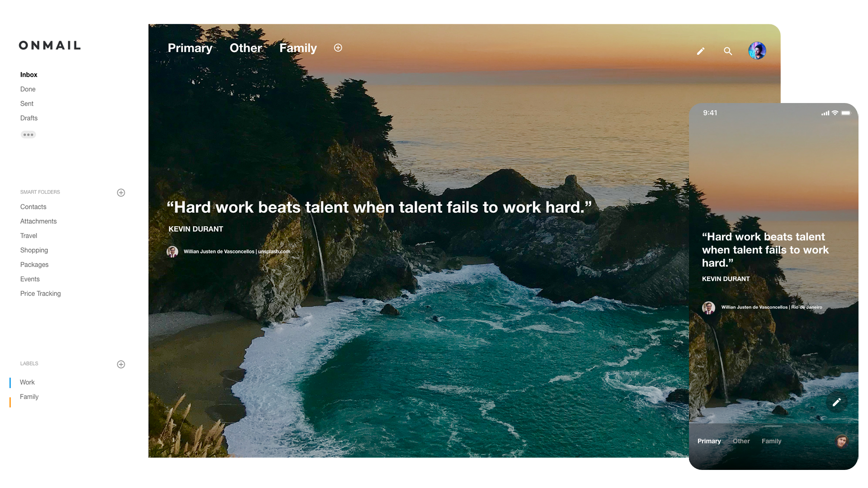This screenshot has height=488, width=868.
Task: Switch to the Primary tab
Action: (x=190, y=48)
